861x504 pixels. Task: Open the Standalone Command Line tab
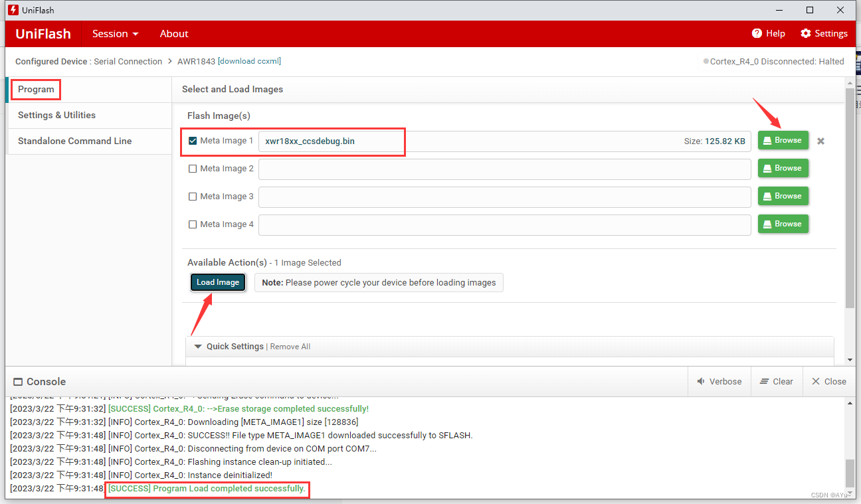(88, 141)
